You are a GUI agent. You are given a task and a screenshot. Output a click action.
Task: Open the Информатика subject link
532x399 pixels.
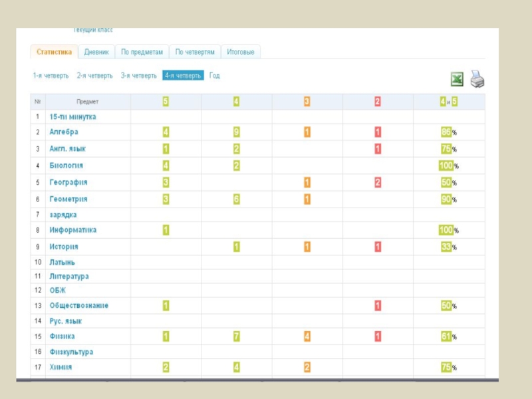72,230
